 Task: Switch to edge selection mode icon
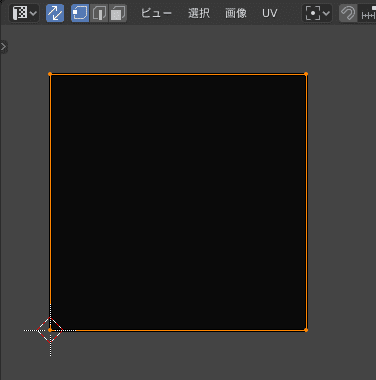pos(99,13)
